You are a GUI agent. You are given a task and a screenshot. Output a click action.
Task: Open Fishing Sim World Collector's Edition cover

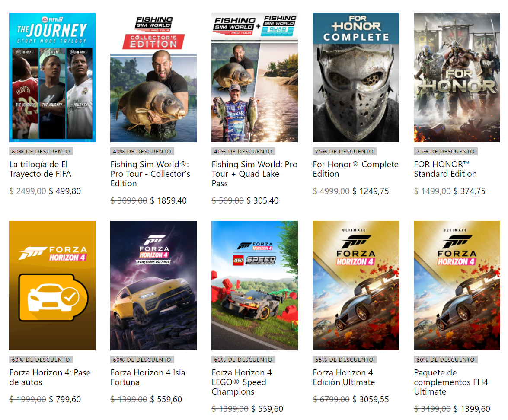(x=153, y=77)
